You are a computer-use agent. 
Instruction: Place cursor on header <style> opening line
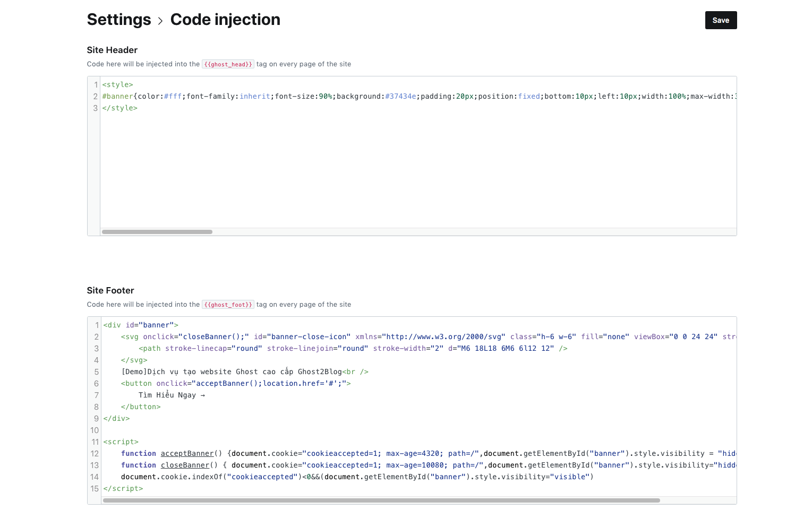point(118,84)
